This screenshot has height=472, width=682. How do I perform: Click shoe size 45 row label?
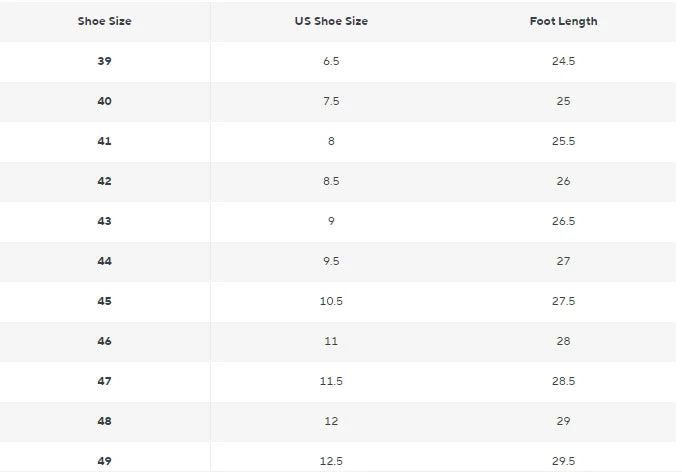[x=105, y=301]
